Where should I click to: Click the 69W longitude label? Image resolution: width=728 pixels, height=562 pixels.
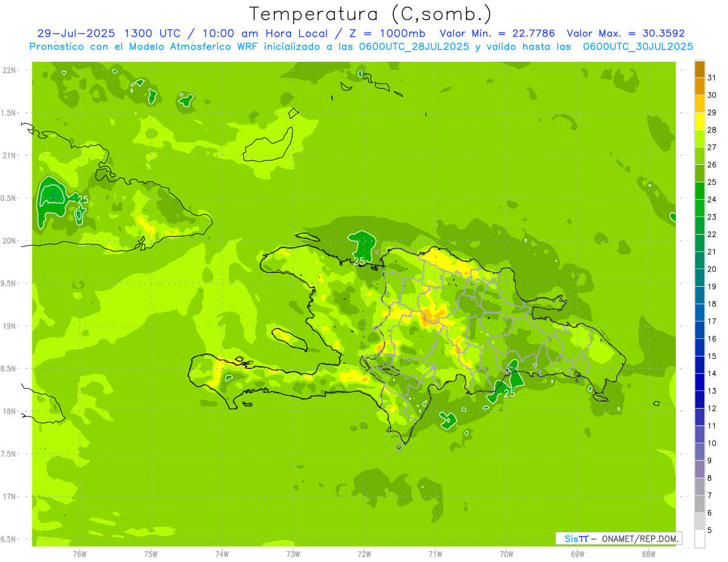[x=578, y=554]
